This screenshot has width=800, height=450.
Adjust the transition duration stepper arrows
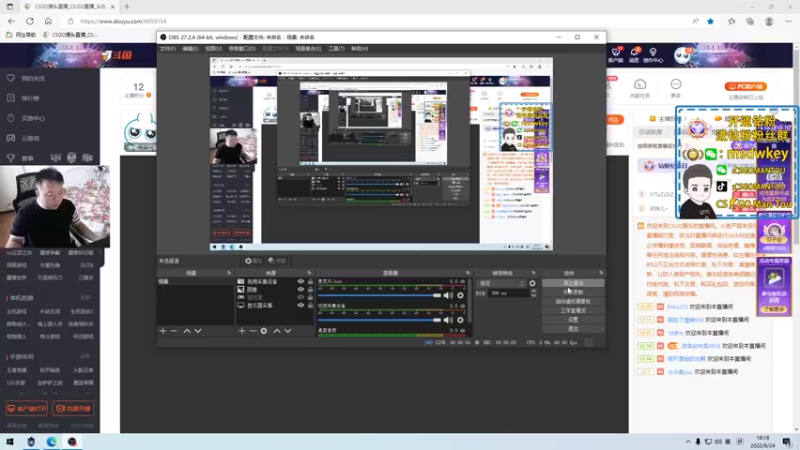(x=534, y=293)
